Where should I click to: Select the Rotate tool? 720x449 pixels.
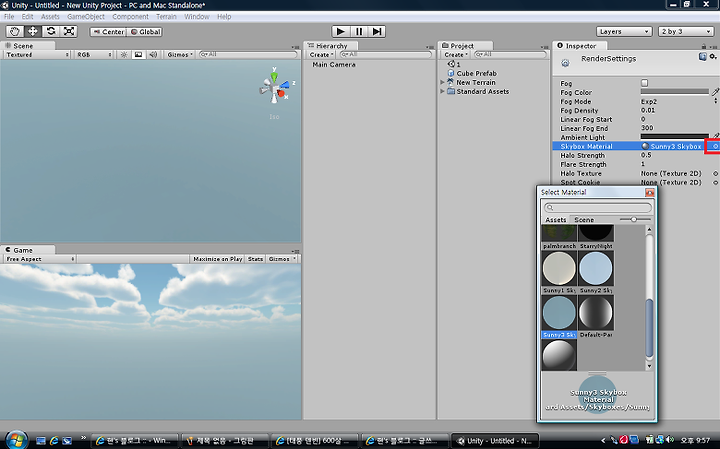tap(51, 31)
